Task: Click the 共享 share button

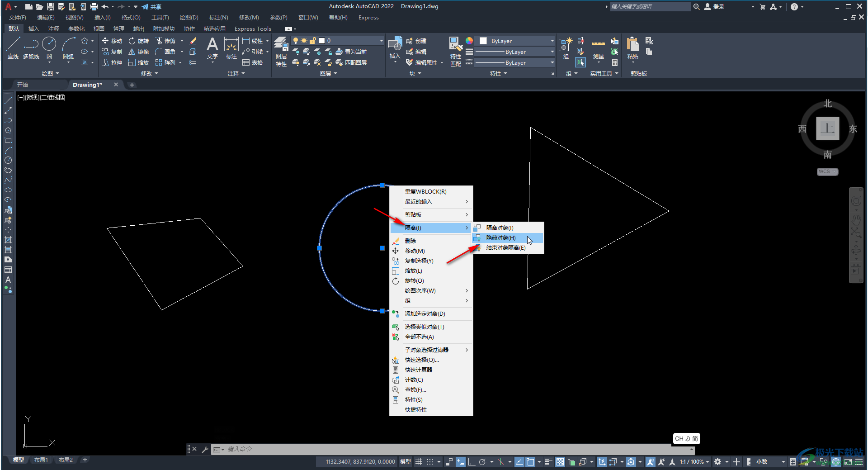Action: [151, 7]
